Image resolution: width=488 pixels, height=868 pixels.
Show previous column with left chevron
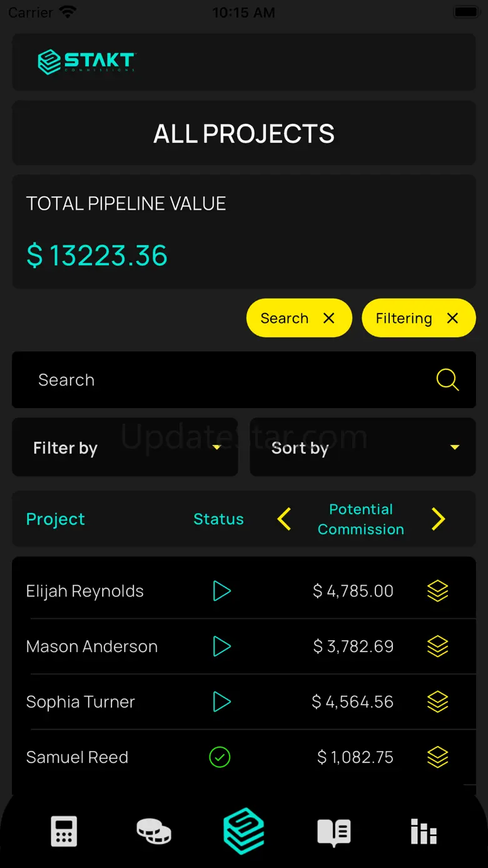coord(285,519)
